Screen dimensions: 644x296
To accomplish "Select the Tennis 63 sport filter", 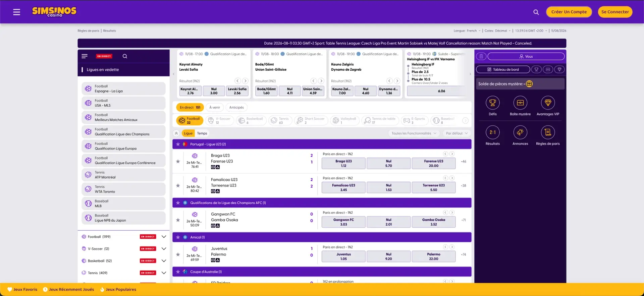I will (280, 121).
